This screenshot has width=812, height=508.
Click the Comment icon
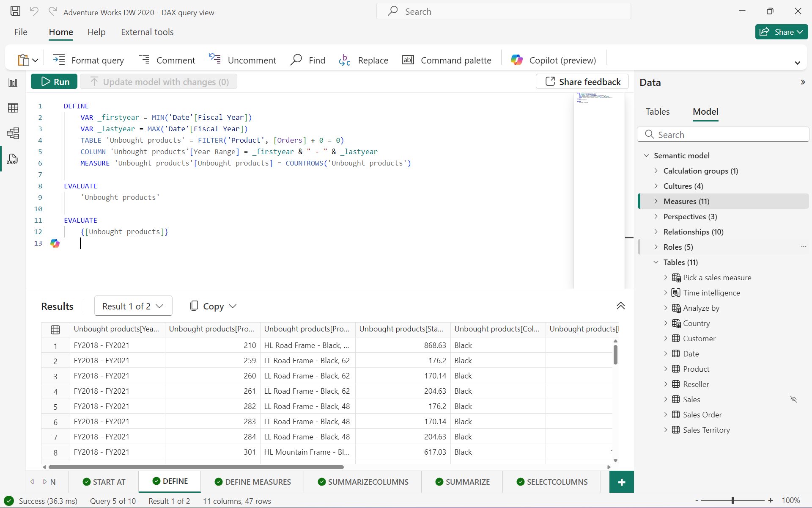pos(144,59)
